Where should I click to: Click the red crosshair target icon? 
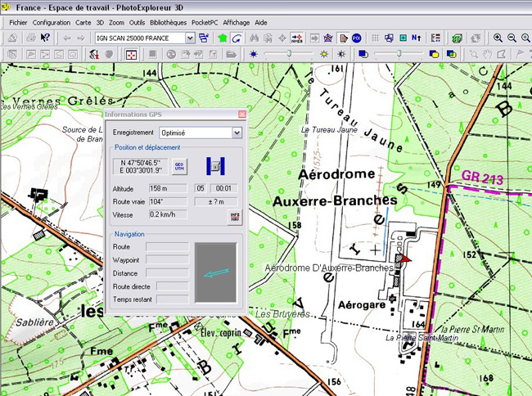(131, 54)
